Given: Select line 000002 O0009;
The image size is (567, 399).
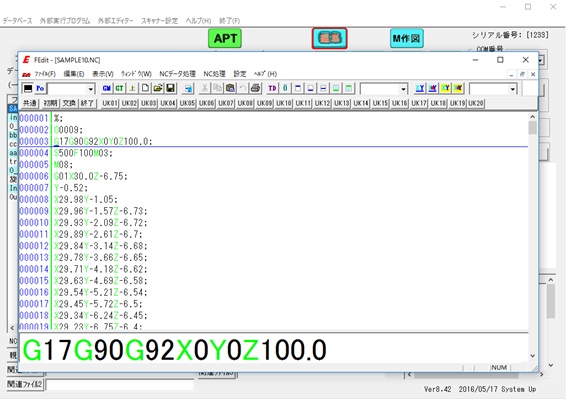Looking at the screenshot, I should pos(68,130).
